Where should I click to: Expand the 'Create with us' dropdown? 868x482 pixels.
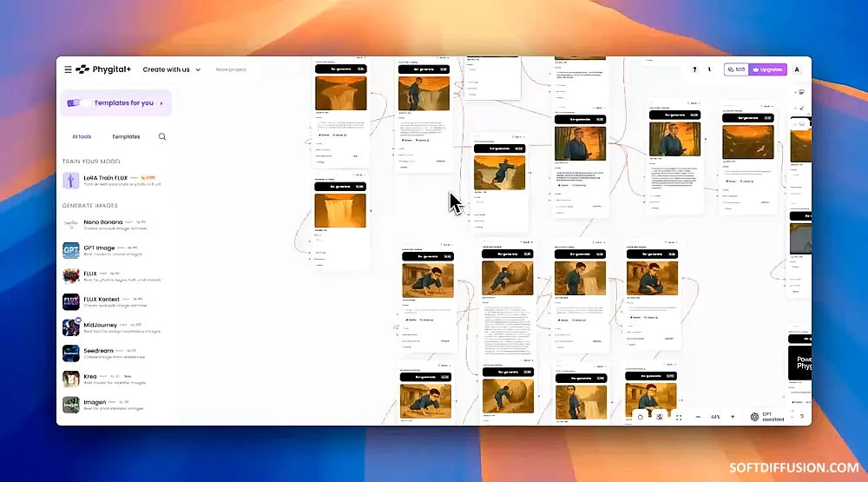172,69
